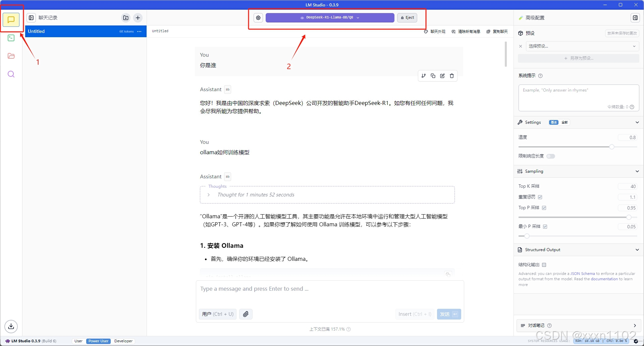Select the Developer mode tab

[x=123, y=341]
